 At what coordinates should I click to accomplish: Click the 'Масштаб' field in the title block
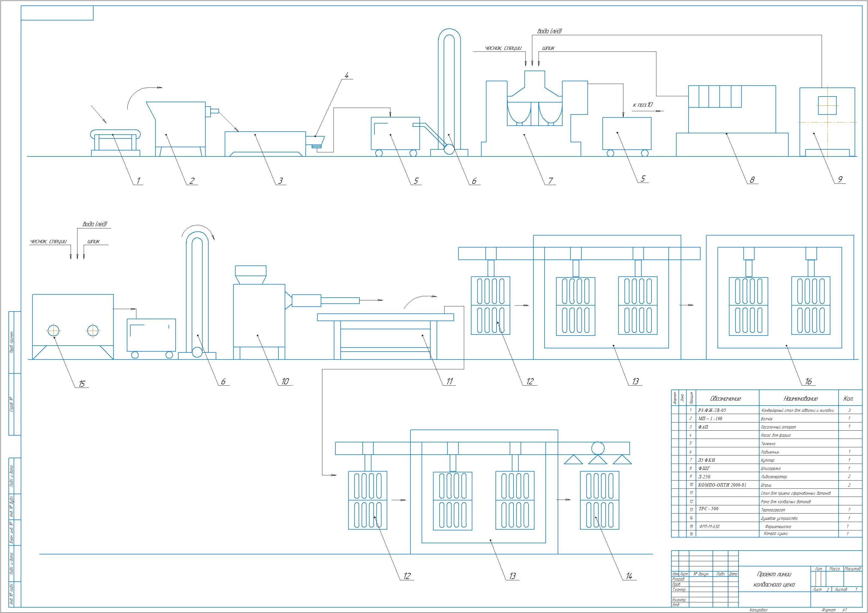[852, 569]
